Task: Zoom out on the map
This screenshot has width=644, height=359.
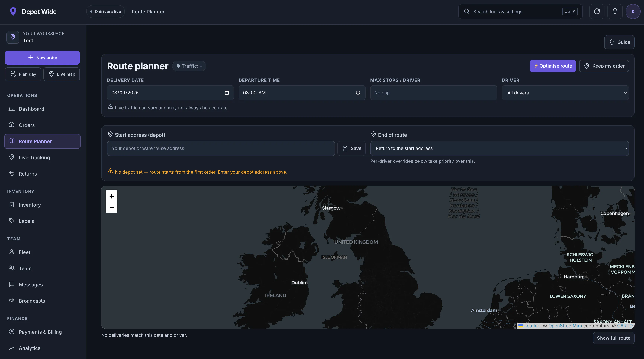Action: pos(111,207)
